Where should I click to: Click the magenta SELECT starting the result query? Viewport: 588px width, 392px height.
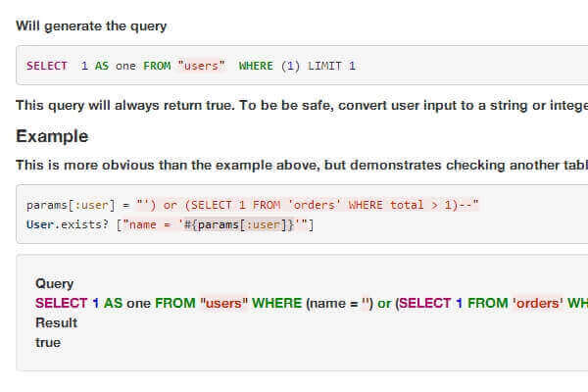61,303
